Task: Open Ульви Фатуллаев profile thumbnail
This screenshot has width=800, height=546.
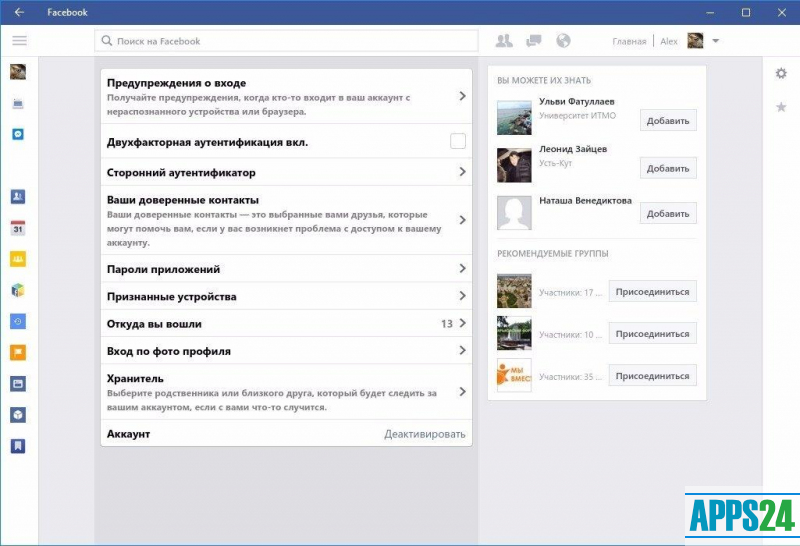Action: point(514,118)
